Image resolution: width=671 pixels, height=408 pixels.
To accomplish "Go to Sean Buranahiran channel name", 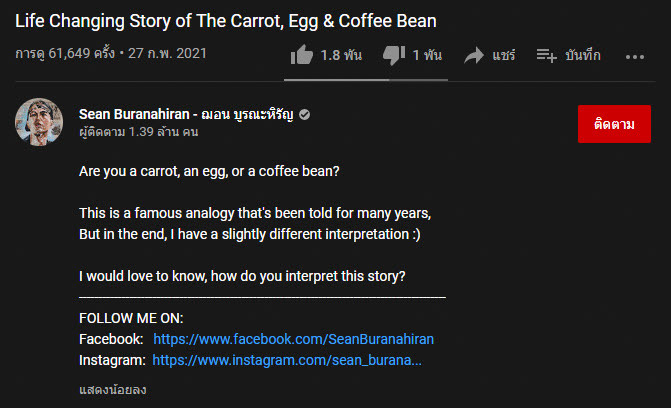I will point(187,115).
